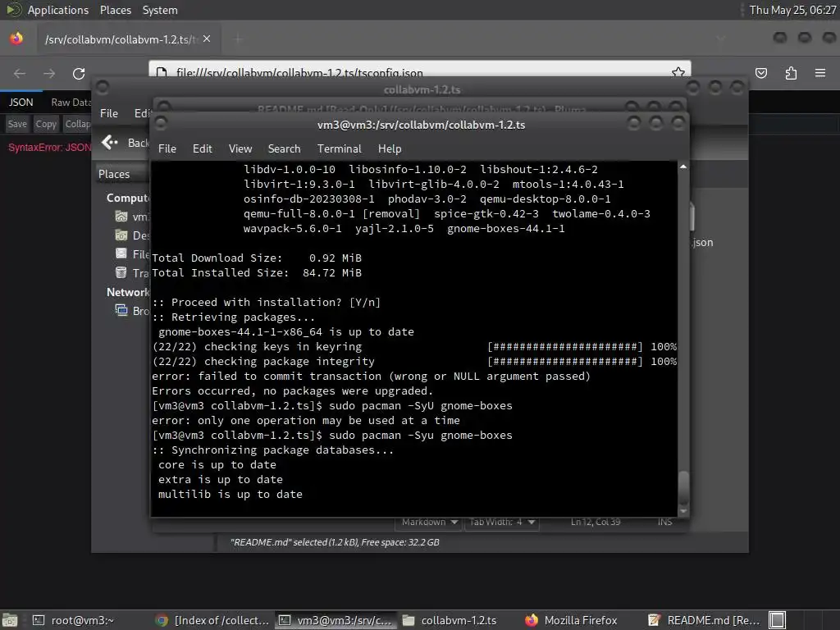Viewport: 840px width, 630px height.
Task: Open Edit menu in terminal window
Action: 203,149
